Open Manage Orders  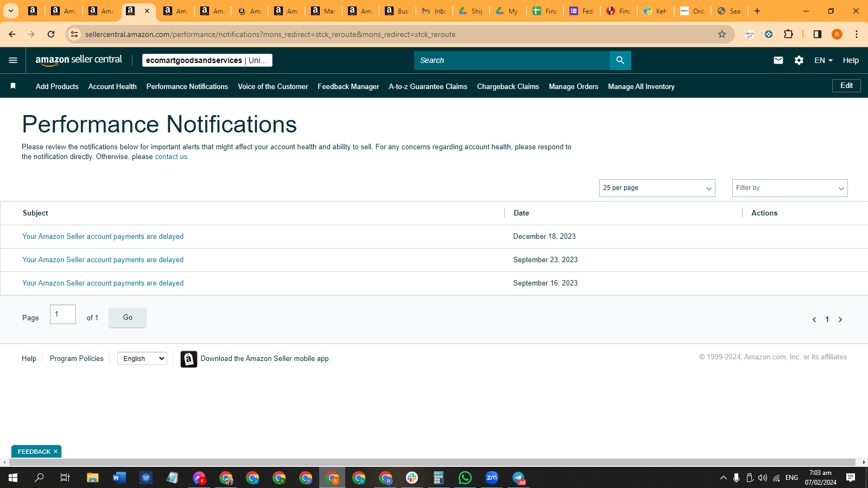tap(574, 86)
